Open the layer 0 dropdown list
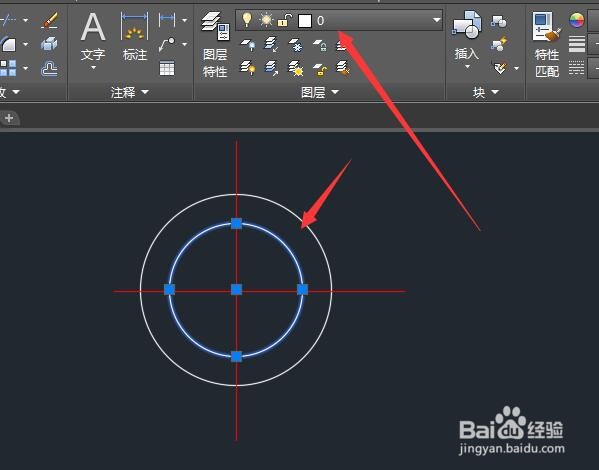This screenshot has width=599, height=470. pyautogui.click(x=436, y=20)
